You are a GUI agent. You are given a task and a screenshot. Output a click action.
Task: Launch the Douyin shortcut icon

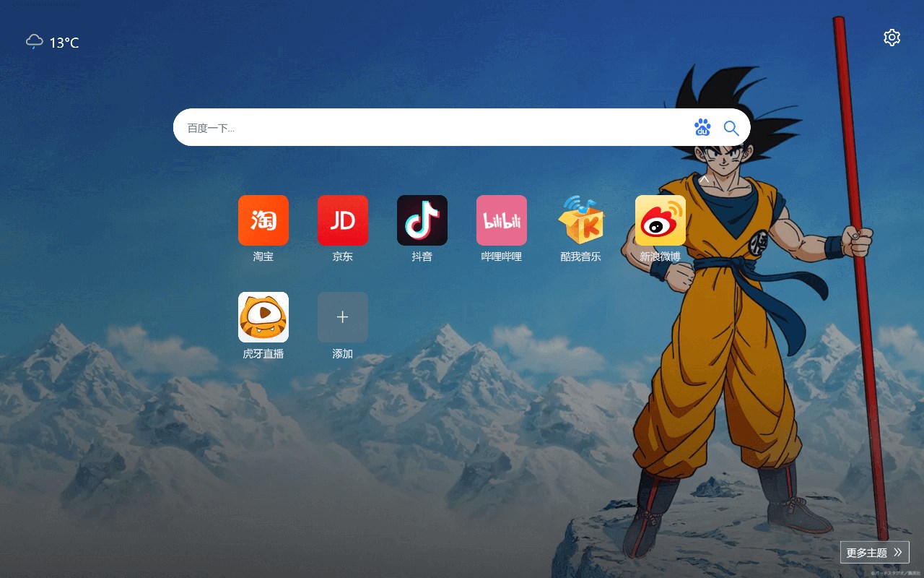click(x=422, y=220)
